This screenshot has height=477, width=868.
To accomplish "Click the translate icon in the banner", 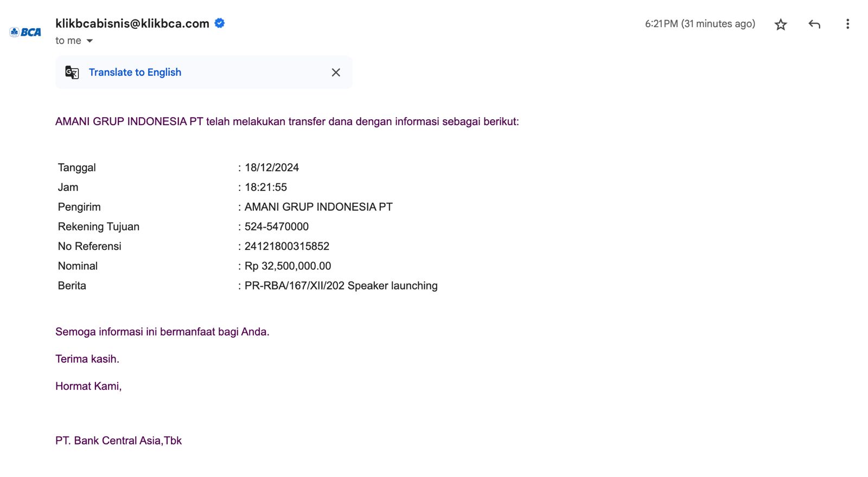I will pos(72,72).
